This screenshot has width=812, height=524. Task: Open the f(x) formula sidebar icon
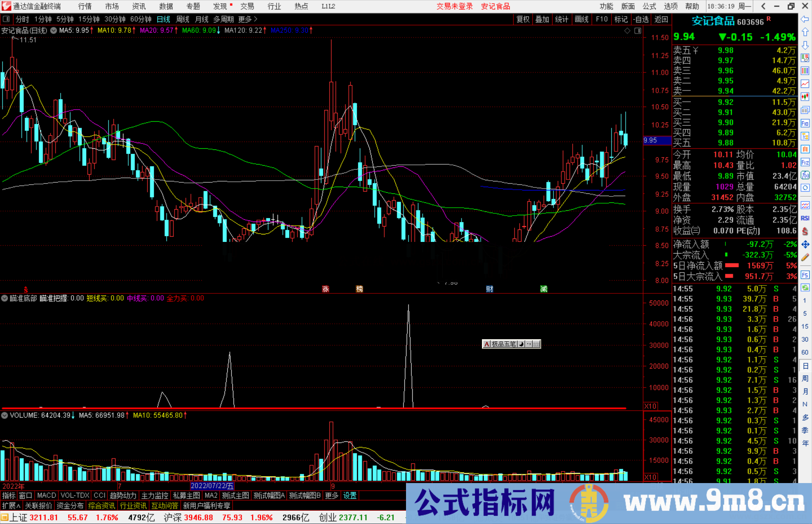pos(805,175)
